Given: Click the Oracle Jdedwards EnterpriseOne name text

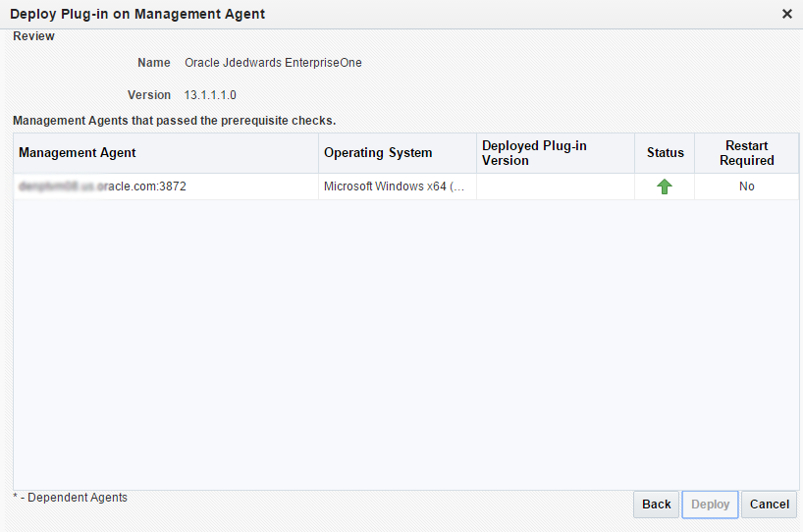Looking at the screenshot, I should click(x=273, y=63).
